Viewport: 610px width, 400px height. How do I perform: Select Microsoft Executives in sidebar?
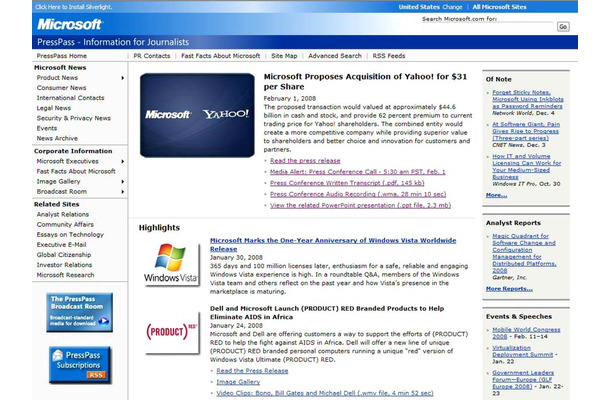[67, 161]
